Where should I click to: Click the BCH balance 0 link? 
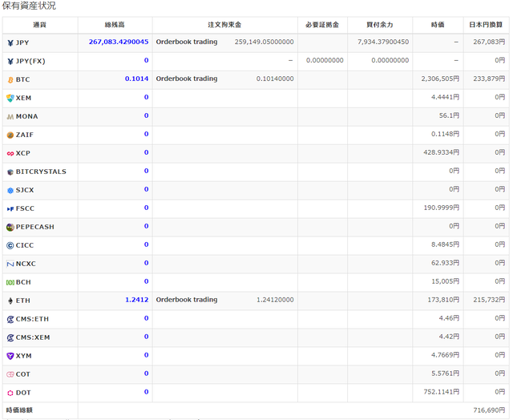[x=146, y=281]
